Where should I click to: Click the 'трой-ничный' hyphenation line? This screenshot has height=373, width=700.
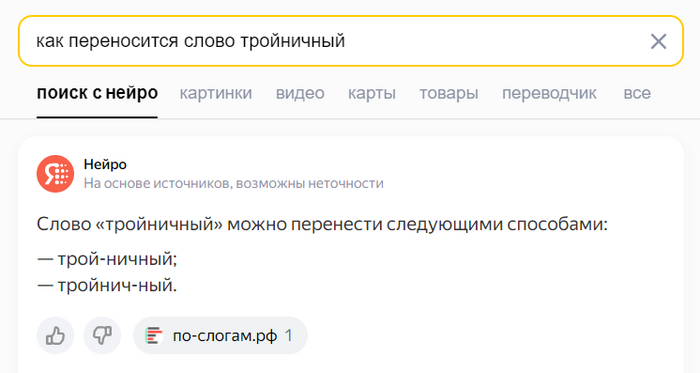point(107,259)
